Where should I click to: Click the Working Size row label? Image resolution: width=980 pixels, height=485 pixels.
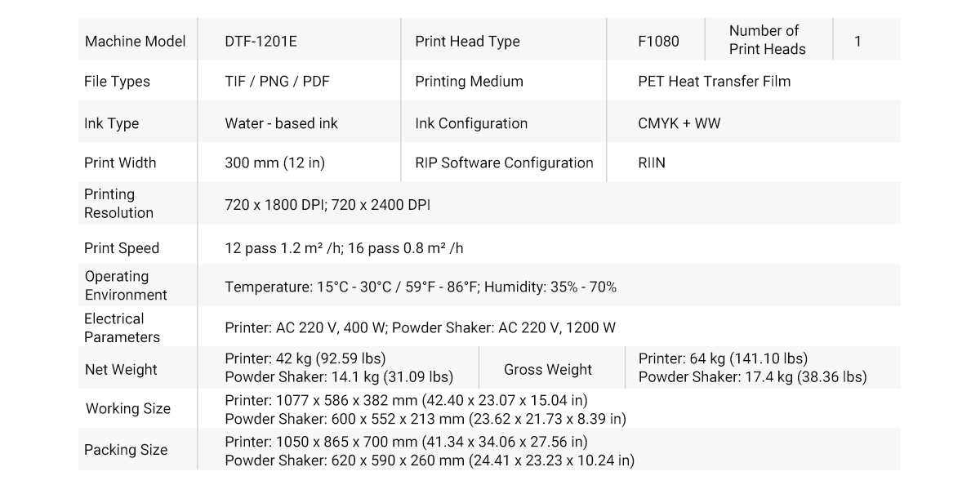[128, 409]
